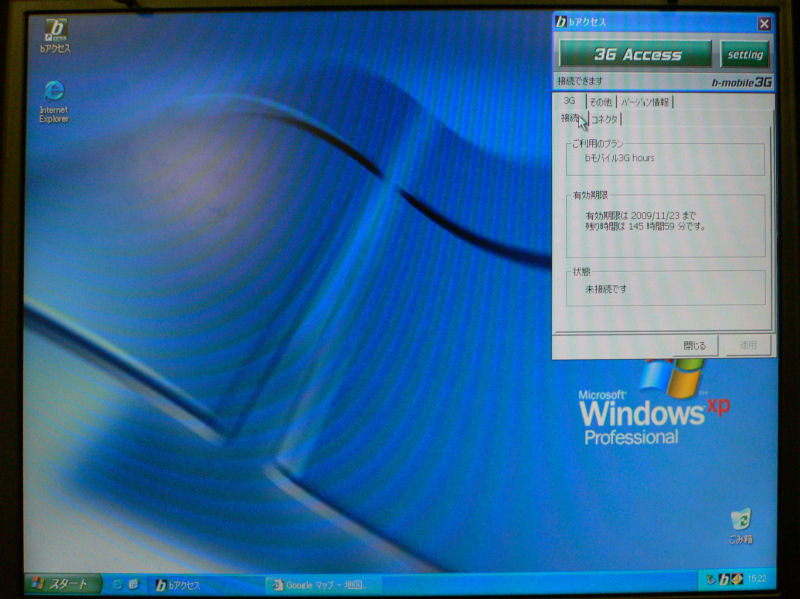Click the green arrow icon in the system tray
Viewport: 800px width, 599px height.
[x=711, y=579]
